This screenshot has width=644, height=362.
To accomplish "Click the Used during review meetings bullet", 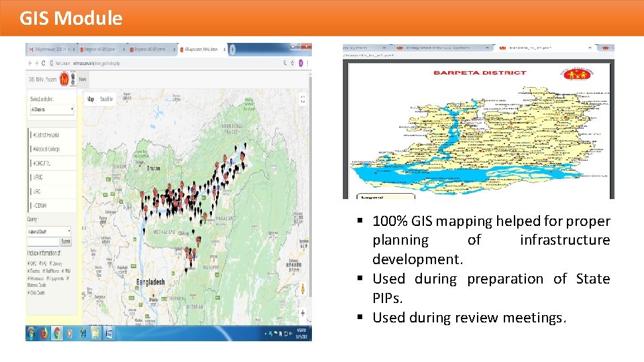I will coord(470,318).
